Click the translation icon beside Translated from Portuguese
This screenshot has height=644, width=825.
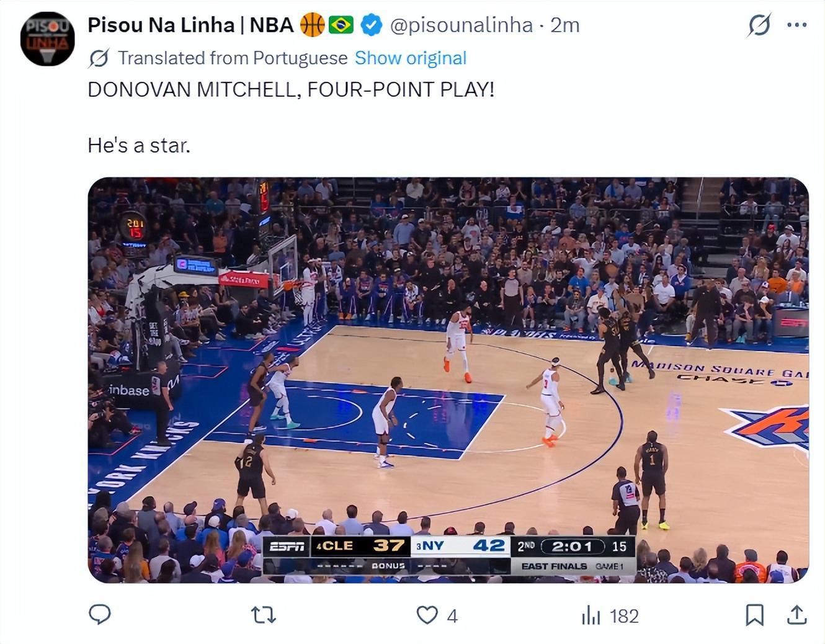coord(99,58)
